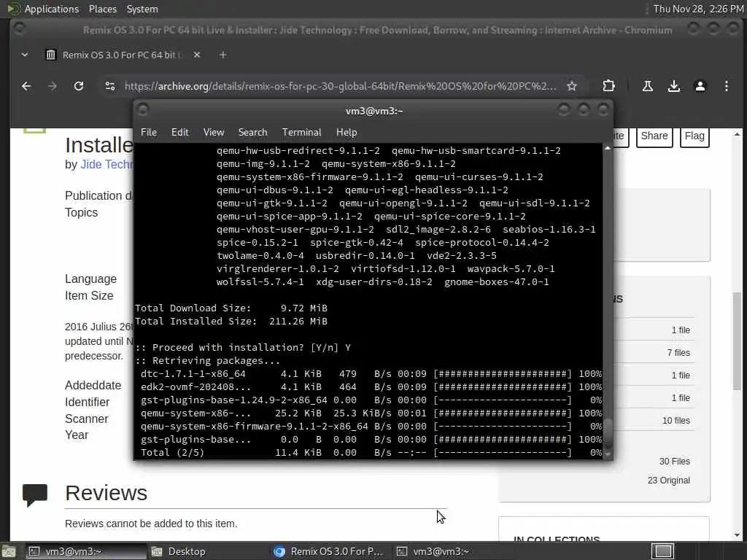747x560 pixels.
Task: Click the 'Addeddate' metadata label
Action: (93, 385)
